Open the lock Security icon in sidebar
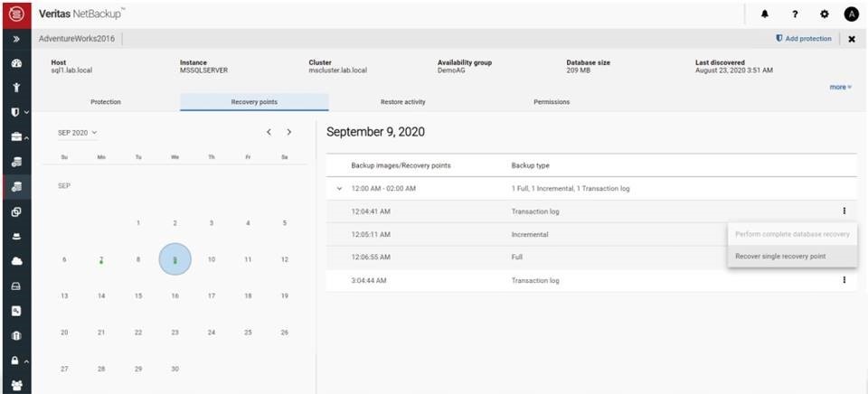Image resolution: width=868 pixels, height=394 pixels. point(15,361)
